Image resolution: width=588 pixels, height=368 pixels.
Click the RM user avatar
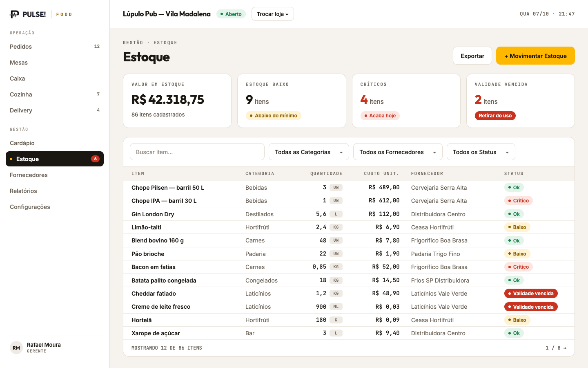(x=16, y=348)
